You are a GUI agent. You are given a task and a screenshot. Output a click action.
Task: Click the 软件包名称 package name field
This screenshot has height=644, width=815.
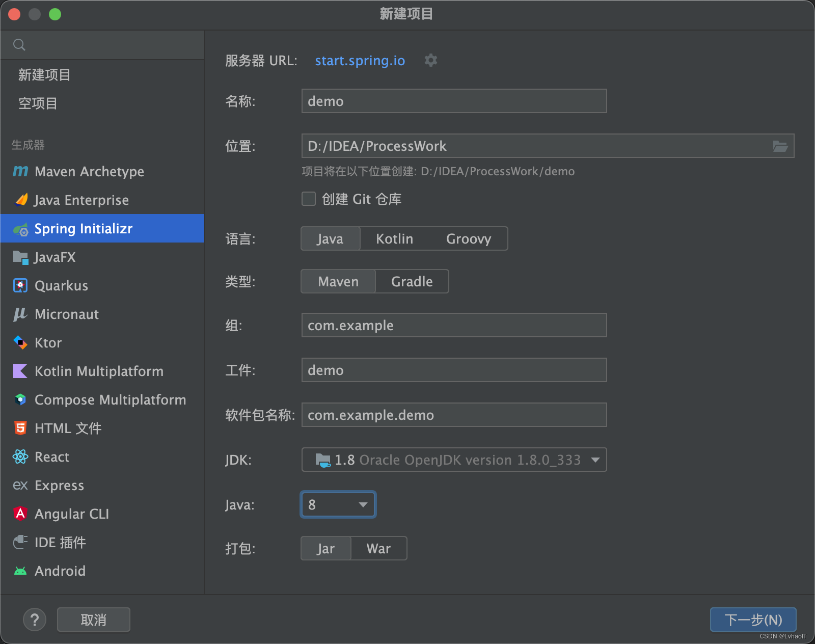tap(454, 415)
